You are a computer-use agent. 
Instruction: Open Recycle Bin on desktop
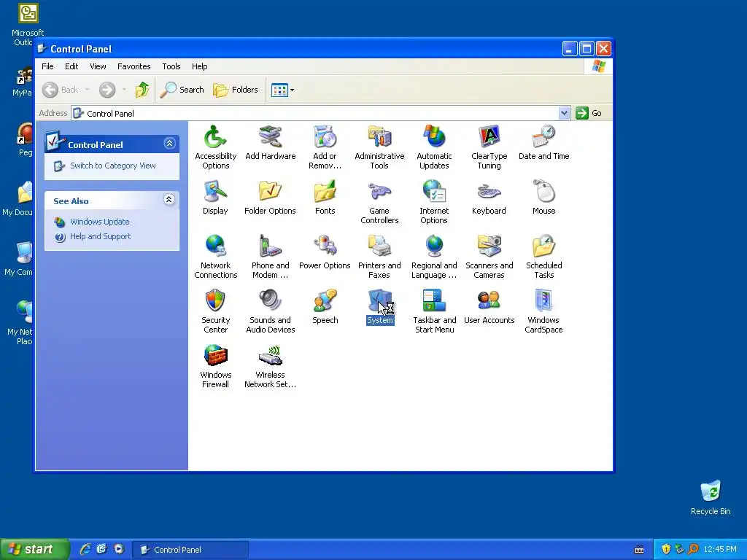pos(711,497)
